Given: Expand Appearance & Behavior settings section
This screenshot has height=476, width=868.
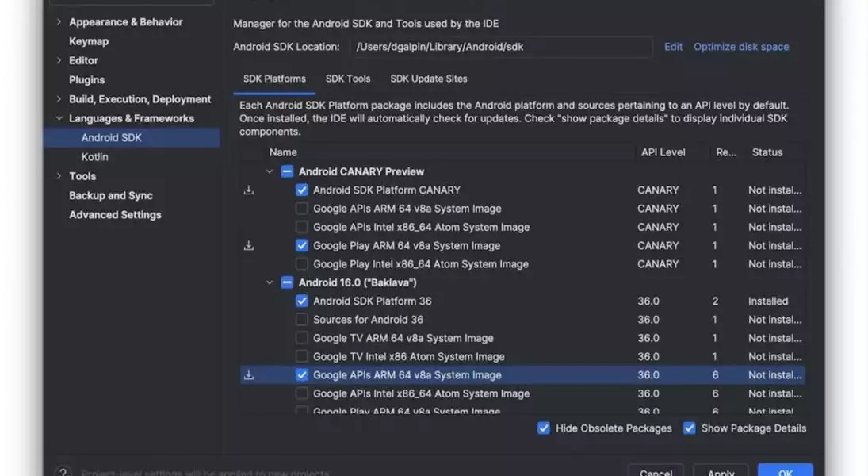Looking at the screenshot, I should (x=59, y=22).
